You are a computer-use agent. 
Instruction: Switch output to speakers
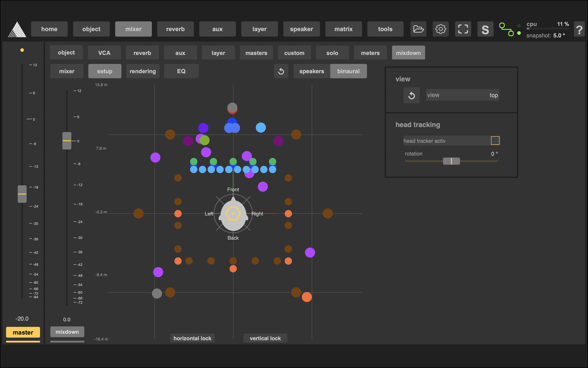tap(312, 71)
